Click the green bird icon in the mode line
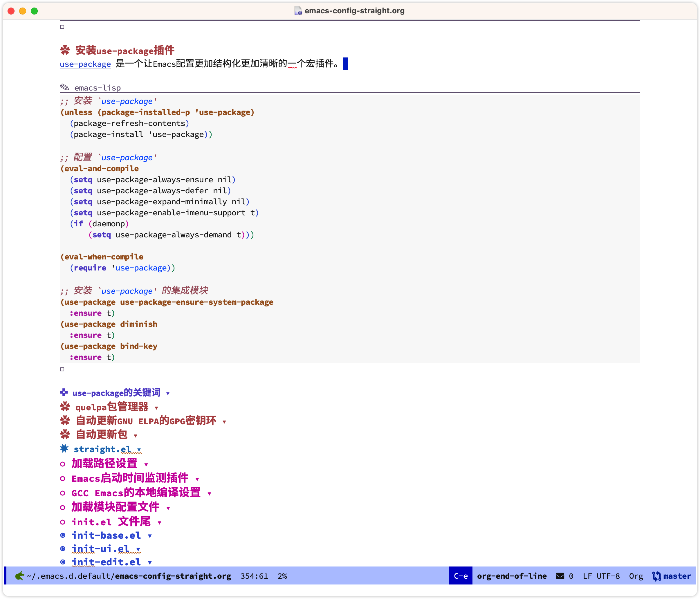This screenshot has height=599, width=700. (20, 576)
